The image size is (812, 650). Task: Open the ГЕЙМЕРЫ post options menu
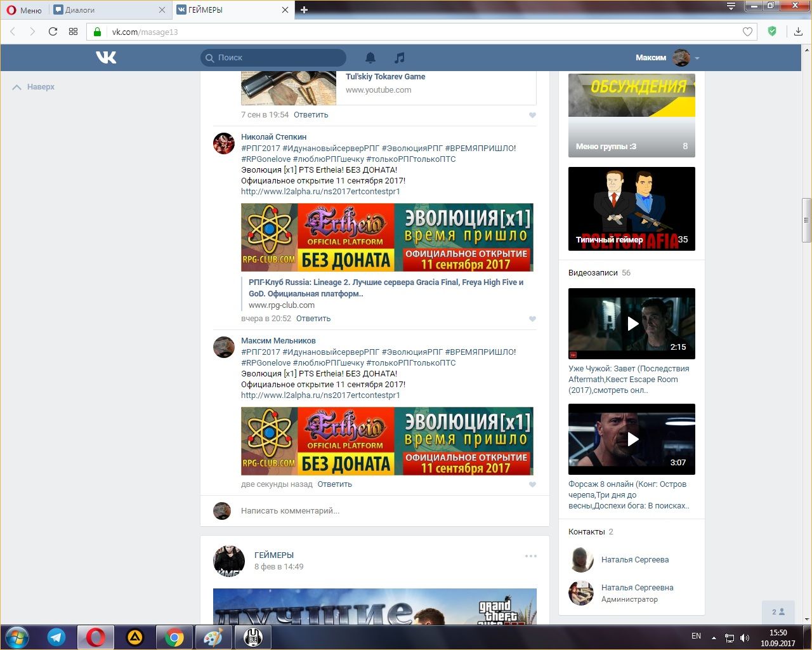click(x=531, y=556)
